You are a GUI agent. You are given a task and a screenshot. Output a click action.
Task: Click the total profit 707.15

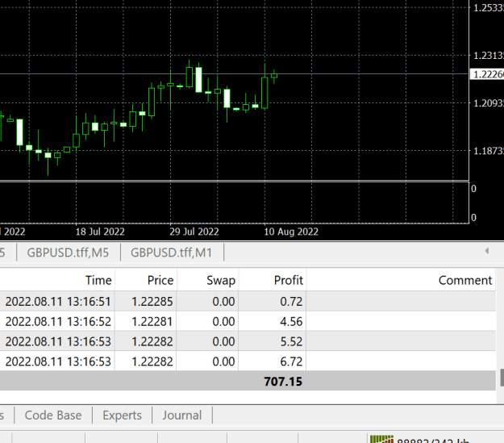(283, 382)
